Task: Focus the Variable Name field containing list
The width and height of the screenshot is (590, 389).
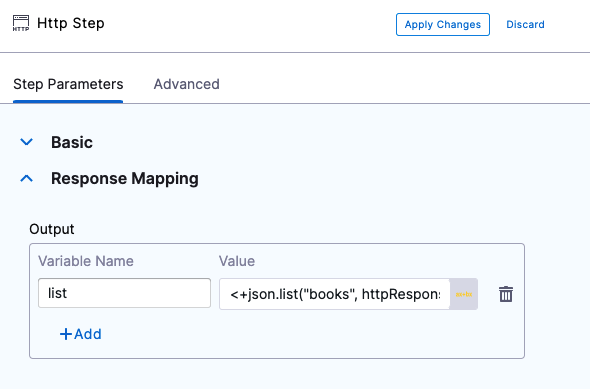Action: click(125, 293)
